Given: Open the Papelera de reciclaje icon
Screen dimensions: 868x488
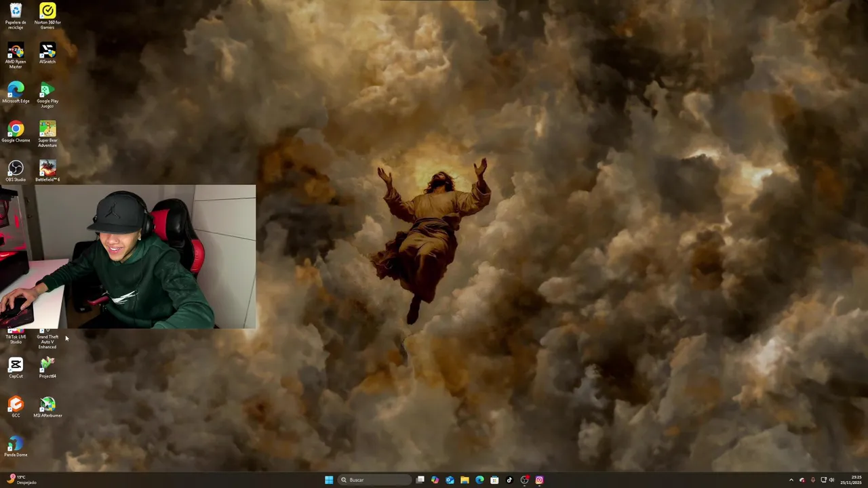Looking at the screenshot, I should [16, 16].
